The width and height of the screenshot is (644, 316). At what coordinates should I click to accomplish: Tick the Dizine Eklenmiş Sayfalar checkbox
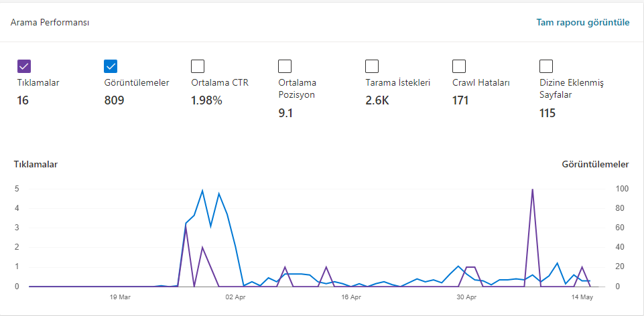point(546,66)
